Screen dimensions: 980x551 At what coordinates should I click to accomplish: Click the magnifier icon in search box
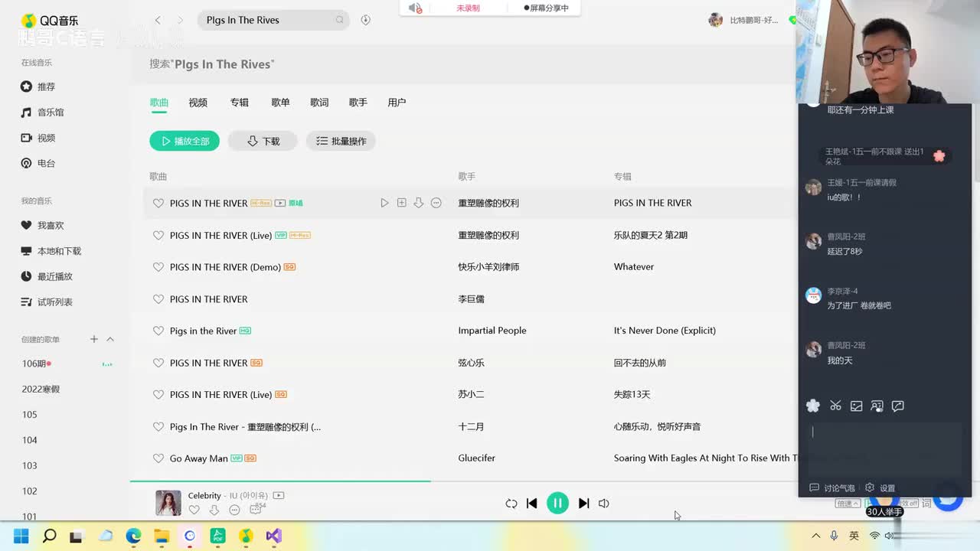(x=339, y=20)
